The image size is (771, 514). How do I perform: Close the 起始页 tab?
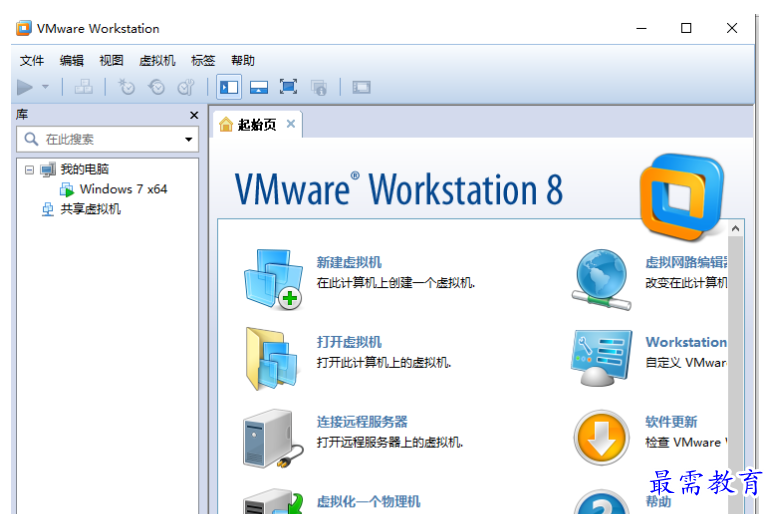(291, 123)
